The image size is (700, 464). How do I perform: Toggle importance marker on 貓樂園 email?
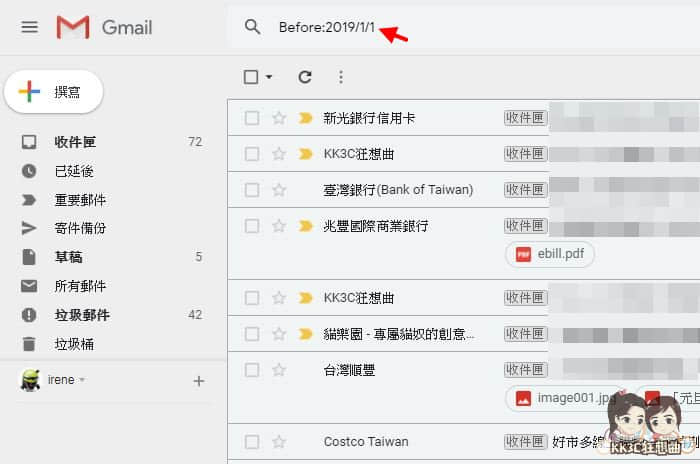[306, 334]
